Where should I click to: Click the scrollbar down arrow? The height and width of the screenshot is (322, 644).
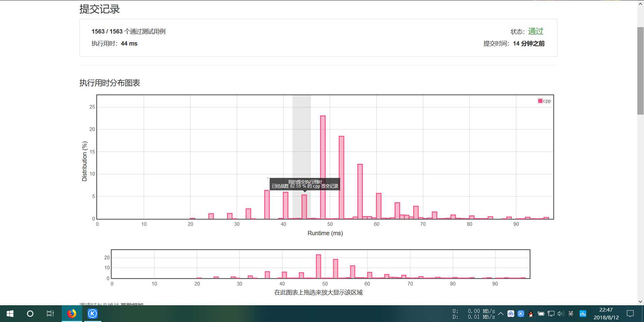click(x=640, y=301)
